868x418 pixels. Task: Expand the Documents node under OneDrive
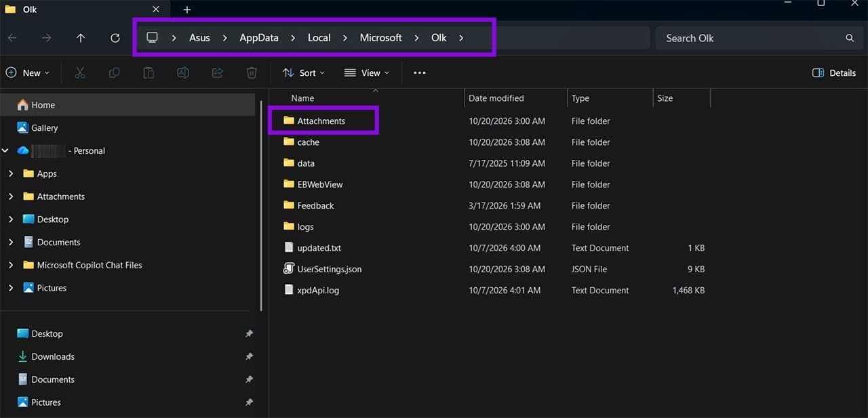point(11,242)
